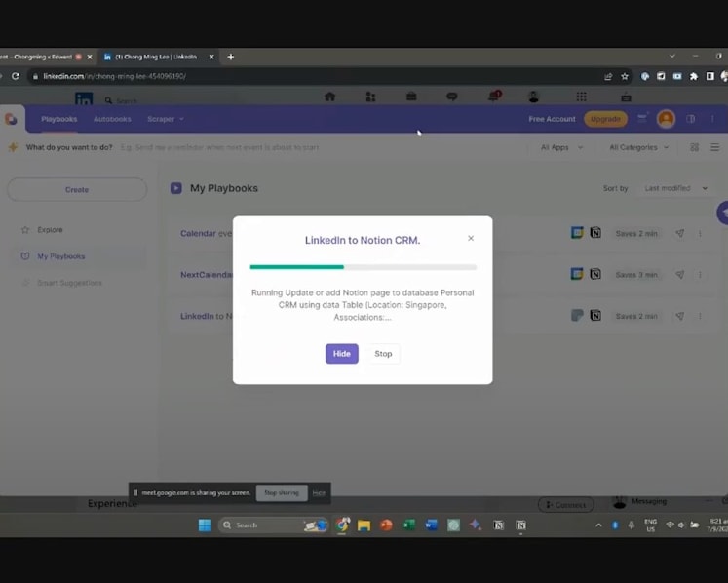Viewport: 728px width, 583px height.
Task: Click Notion icon on LinkedIn playbook row
Action: point(595,316)
